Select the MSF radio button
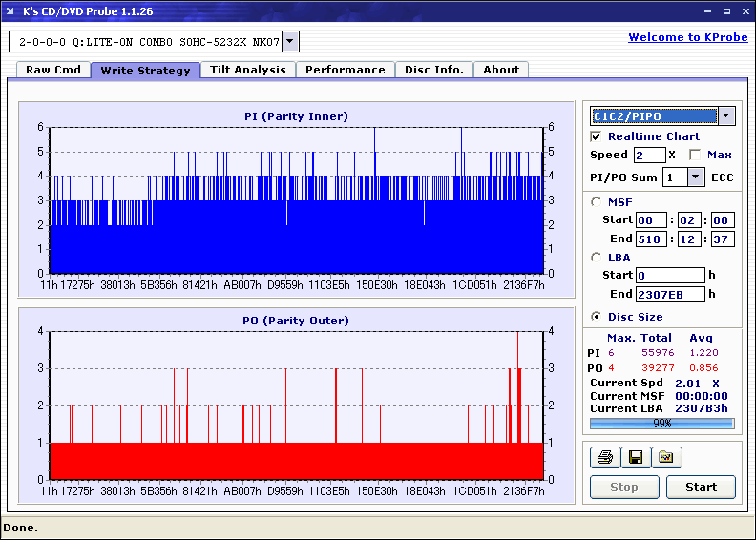This screenshot has height=540, width=756. pyautogui.click(x=597, y=201)
